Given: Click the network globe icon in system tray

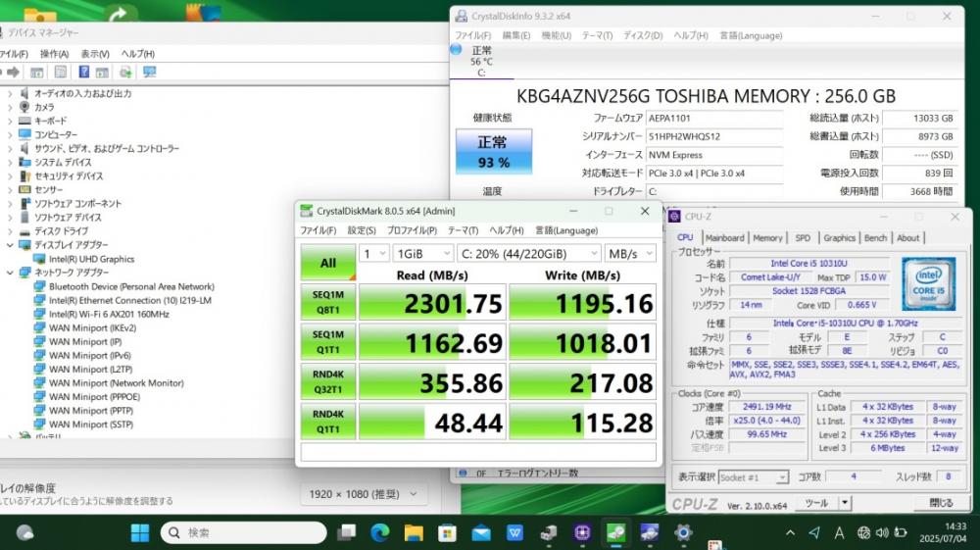Looking at the screenshot, I should (x=863, y=532).
